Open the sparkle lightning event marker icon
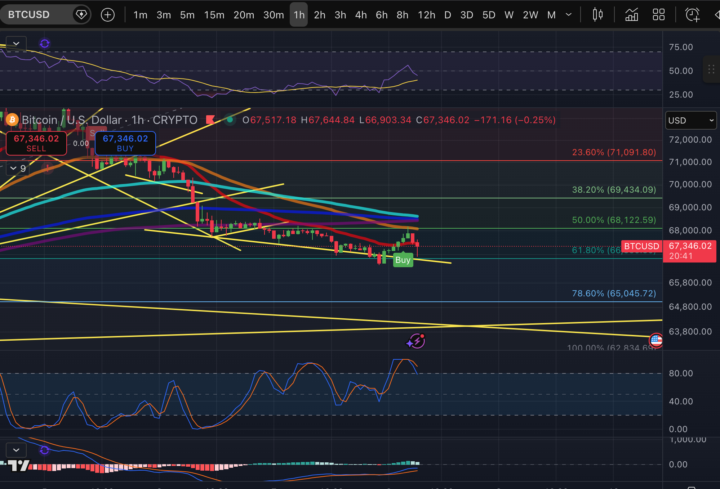 point(416,341)
